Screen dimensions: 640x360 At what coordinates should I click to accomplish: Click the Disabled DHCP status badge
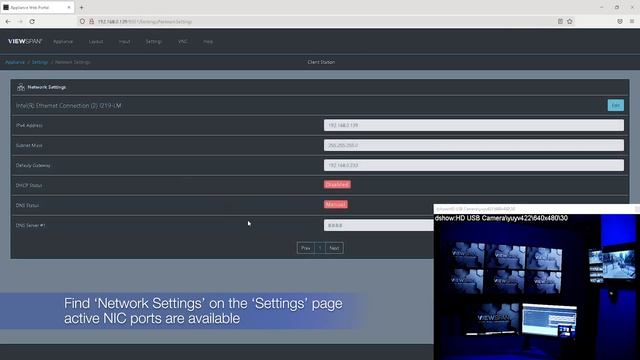coord(337,184)
